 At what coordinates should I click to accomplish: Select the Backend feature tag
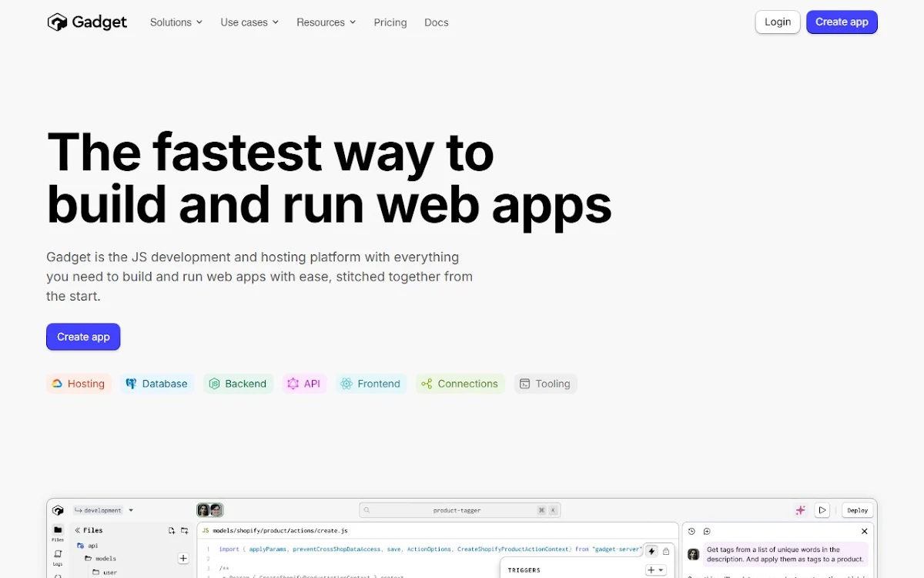pyautogui.click(x=238, y=384)
